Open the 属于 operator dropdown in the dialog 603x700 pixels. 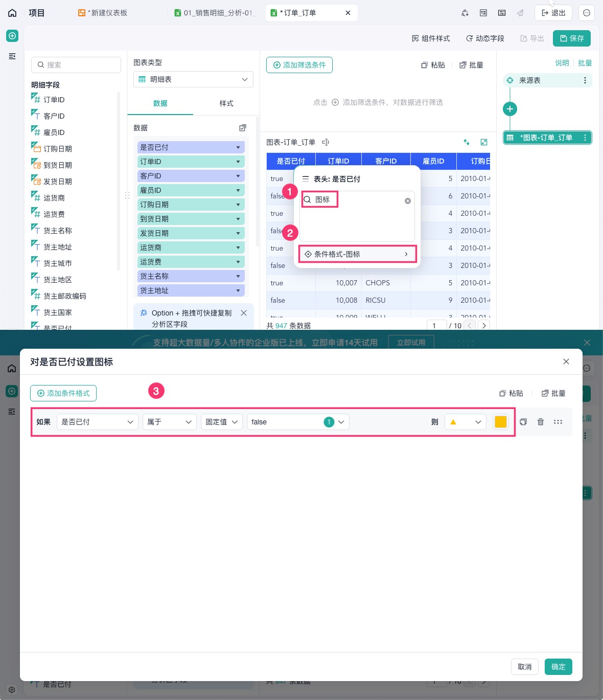click(x=170, y=422)
